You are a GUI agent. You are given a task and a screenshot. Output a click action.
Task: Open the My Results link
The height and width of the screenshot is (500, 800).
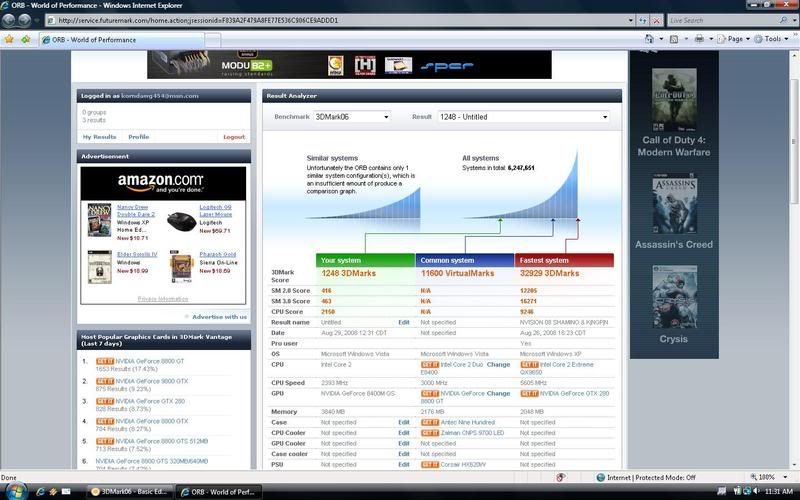tap(99, 137)
